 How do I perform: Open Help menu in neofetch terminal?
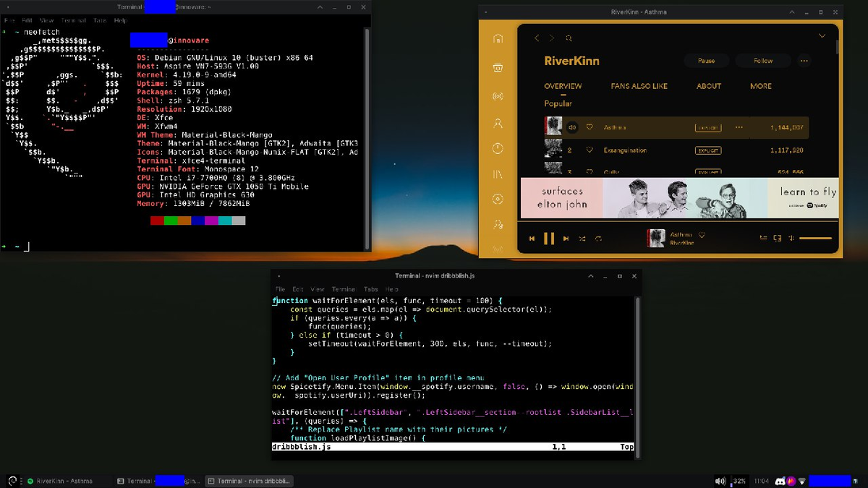click(120, 20)
